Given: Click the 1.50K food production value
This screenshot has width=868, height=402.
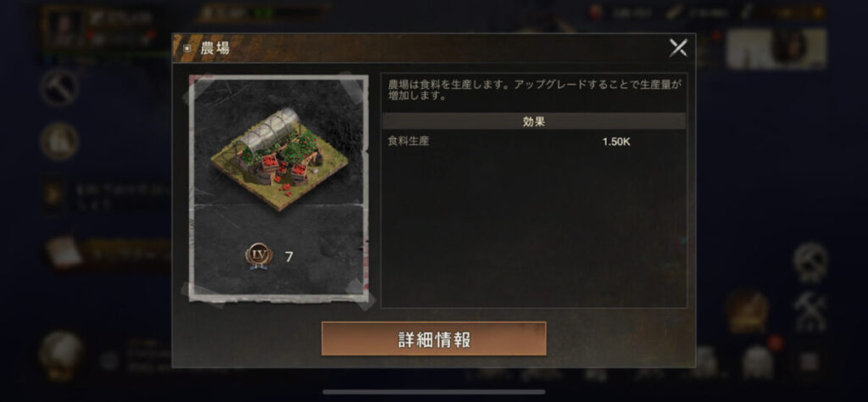Looking at the screenshot, I should coord(616,142).
